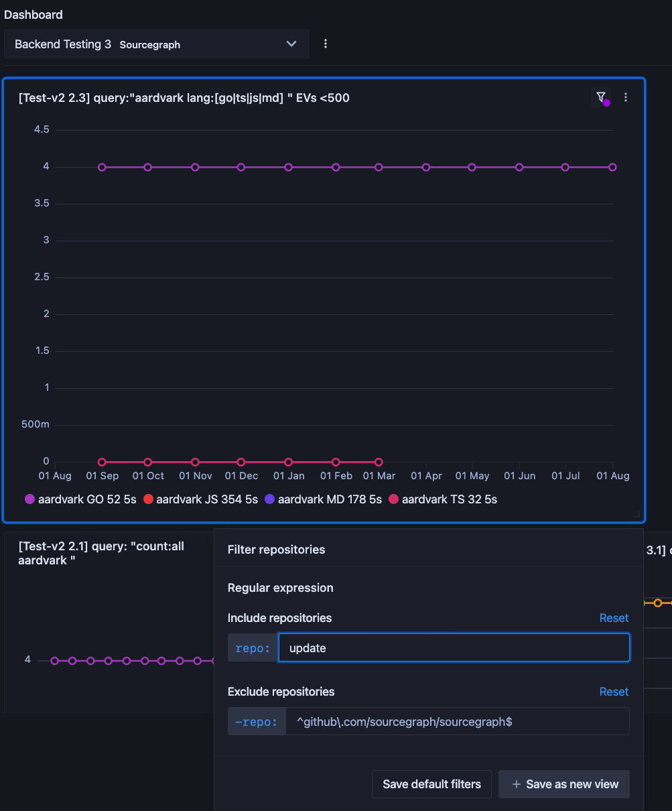The image size is (672, 811).
Task: Select the purple data point at 01 Jan
Action: (289, 167)
